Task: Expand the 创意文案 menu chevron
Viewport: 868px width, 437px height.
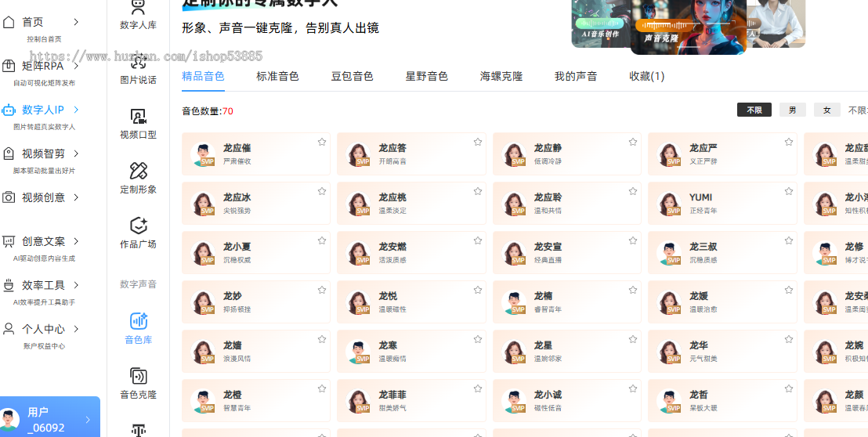Action: click(x=76, y=241)
